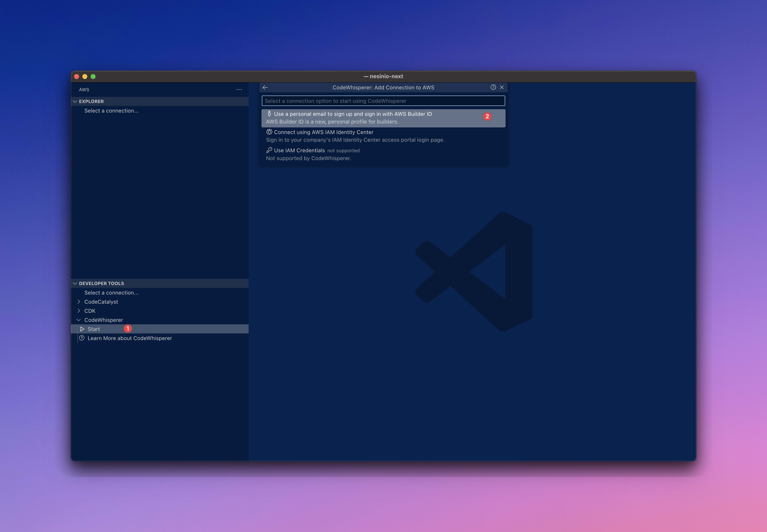The height and width of the screenshot is (532, 767).
Task: Click the question icon by Learn More
Action: coord(82,338)
